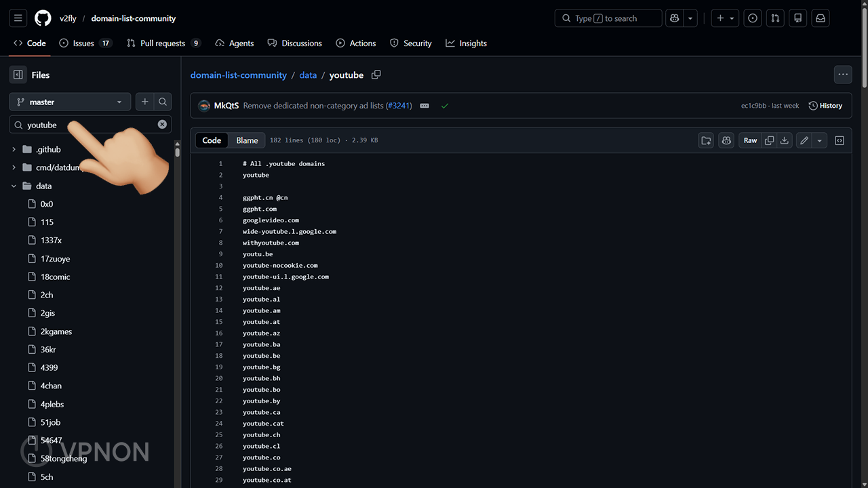
Task: Collapse the data folder
Action: (13, 185)
